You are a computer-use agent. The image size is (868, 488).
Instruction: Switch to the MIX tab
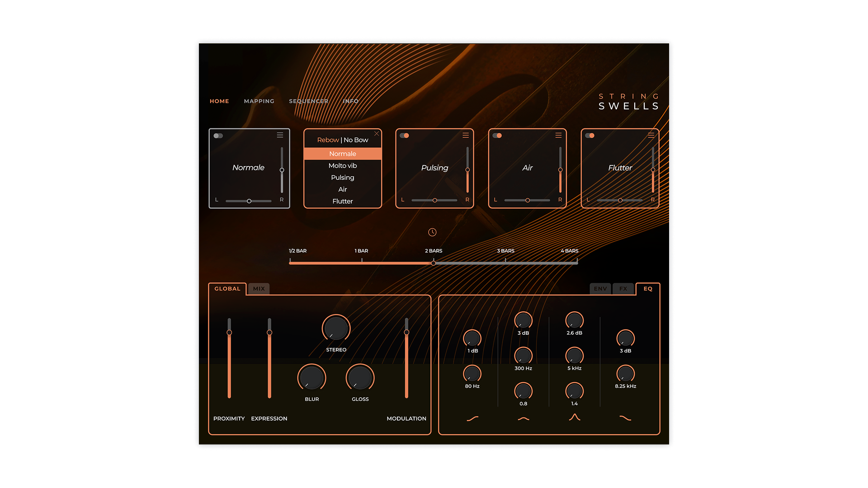(x=259, y=289)
